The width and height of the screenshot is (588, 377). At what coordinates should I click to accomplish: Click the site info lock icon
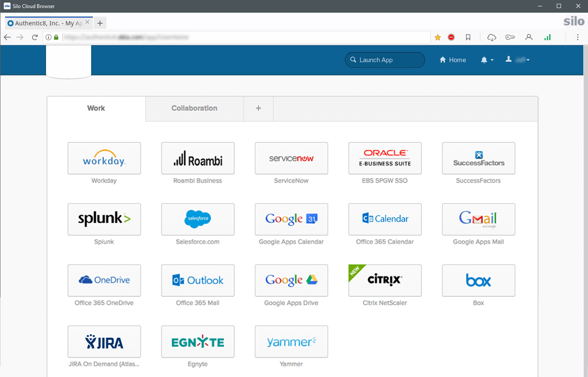coord(56,37)
